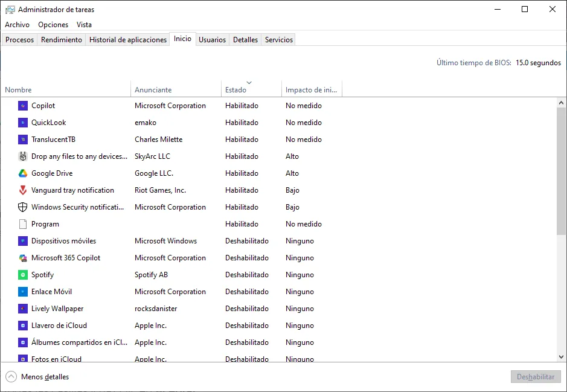
Task: Select the QuickLook entry name
Action: pos(49,123)
